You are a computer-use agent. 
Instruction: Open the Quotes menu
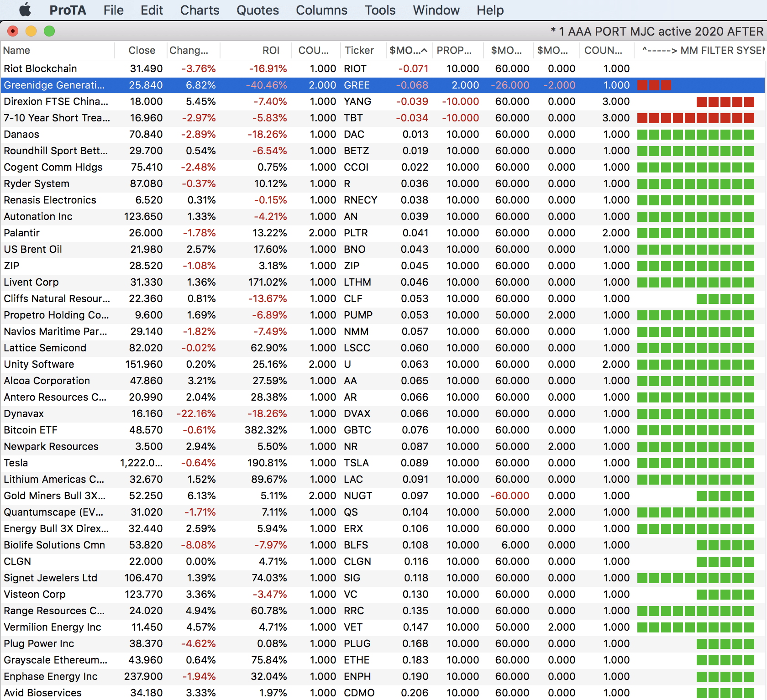click(257, 10)
